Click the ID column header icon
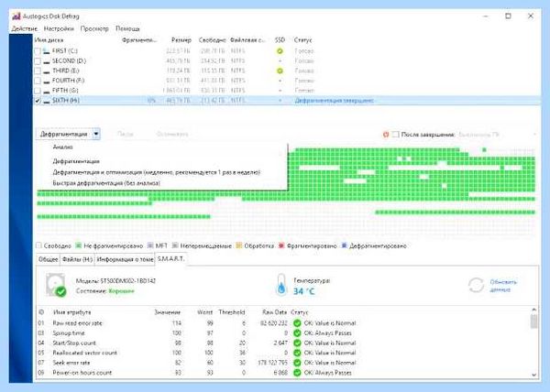The image size is (550, 392). tap(41, 312)
